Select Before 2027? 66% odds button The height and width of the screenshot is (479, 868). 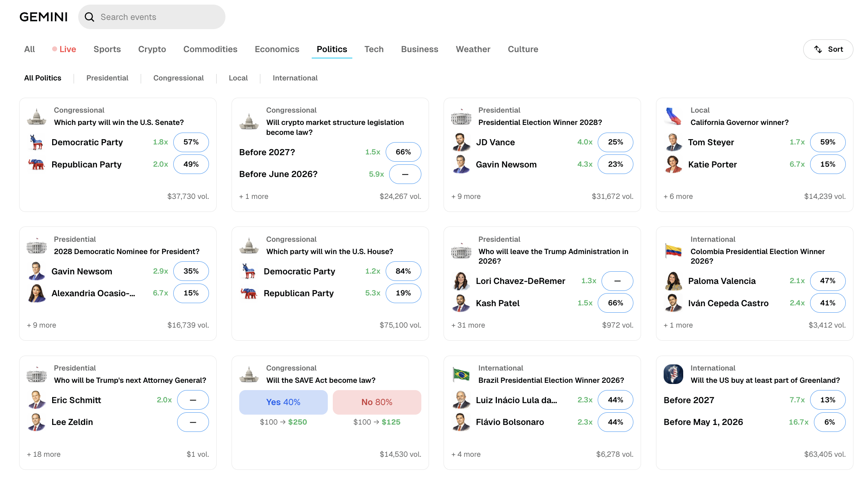403,152
